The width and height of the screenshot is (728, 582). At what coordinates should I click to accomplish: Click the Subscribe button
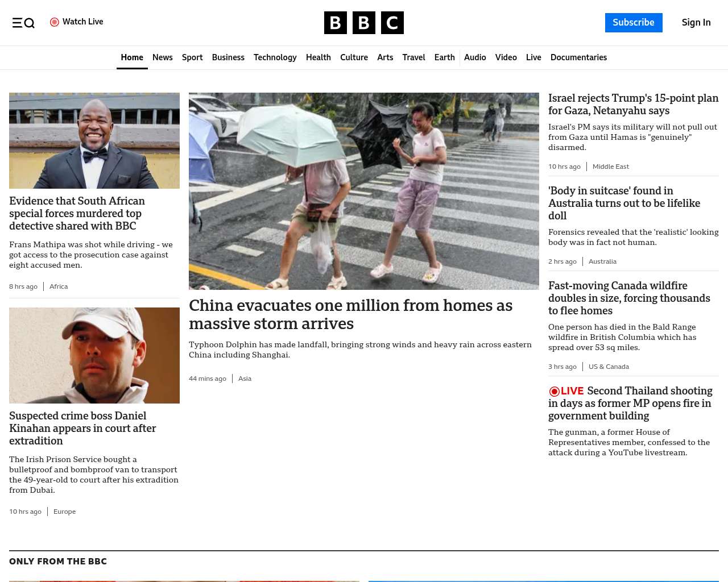pos(634,23)
